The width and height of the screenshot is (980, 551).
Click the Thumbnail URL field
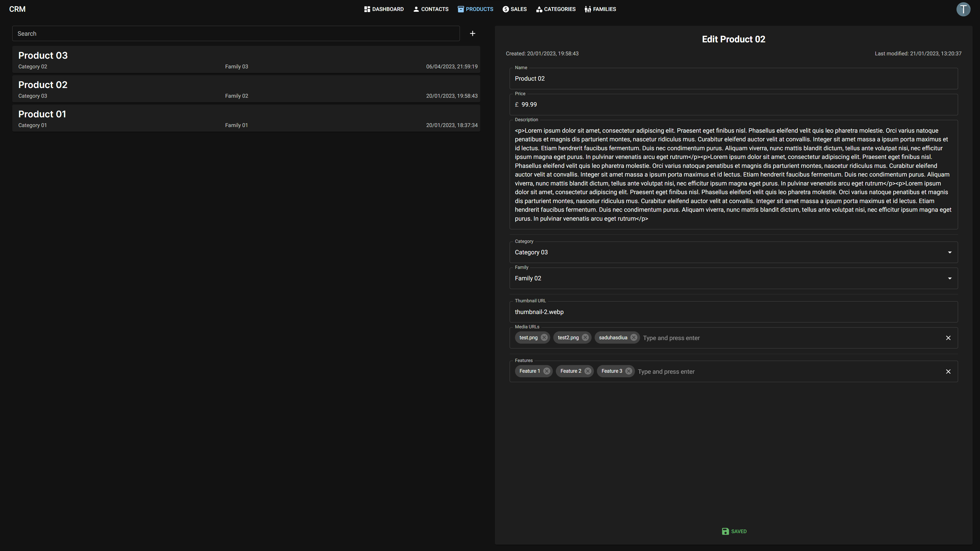[733, 312]
